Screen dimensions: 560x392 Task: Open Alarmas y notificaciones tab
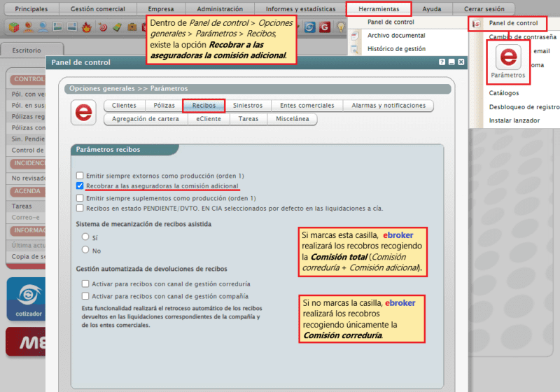[388, 105]
